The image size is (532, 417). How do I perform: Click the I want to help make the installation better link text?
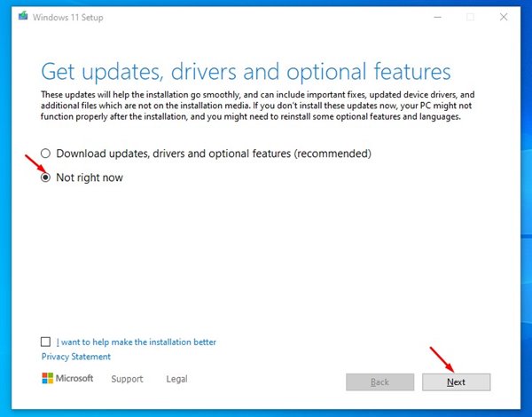pos(136,342)
